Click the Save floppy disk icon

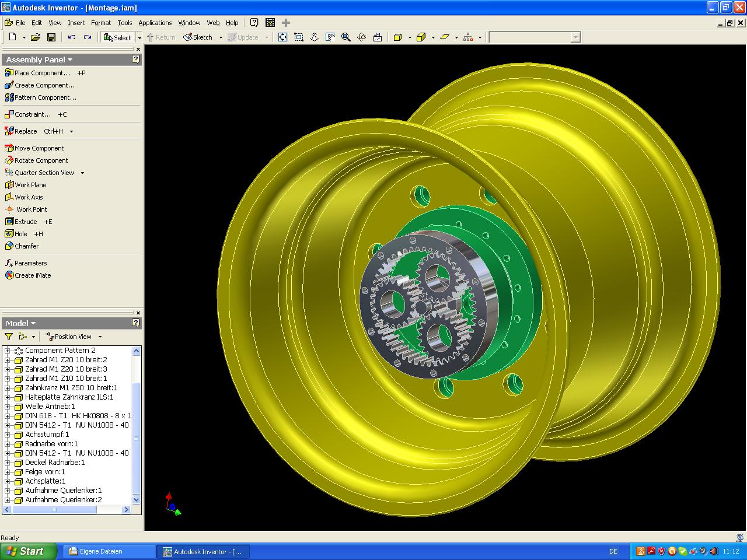tap(51, 37)
